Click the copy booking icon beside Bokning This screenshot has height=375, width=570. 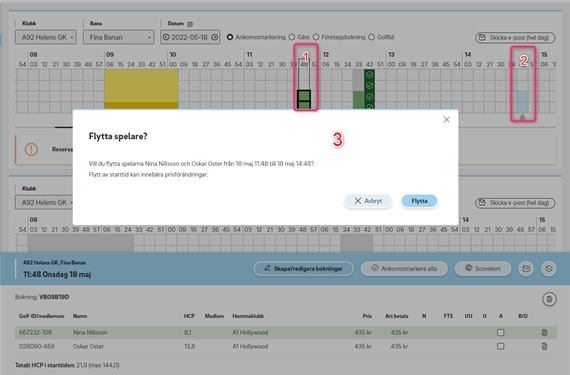549,299
